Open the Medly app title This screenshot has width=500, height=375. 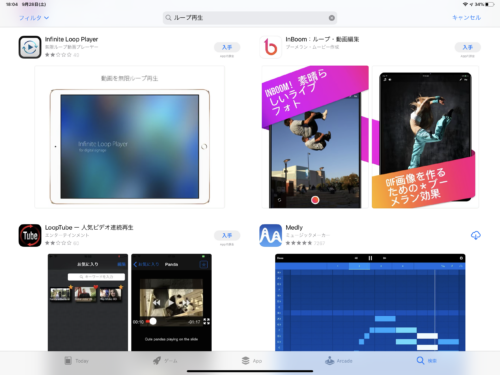click(x=294, y=227)
